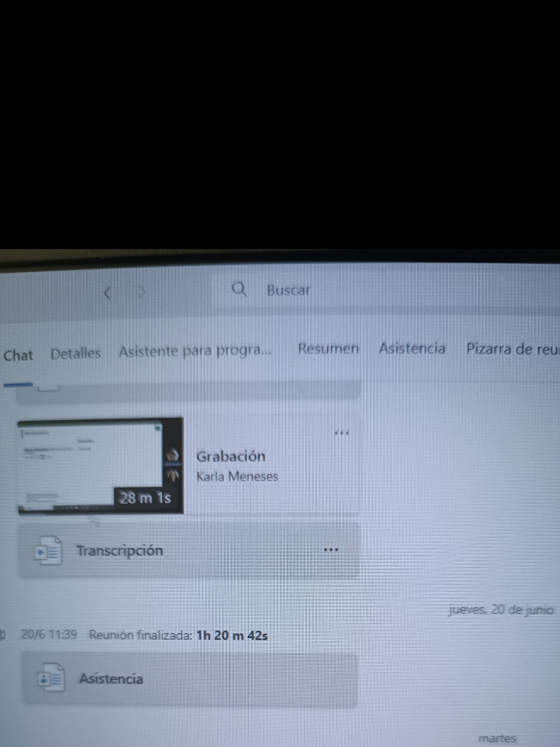The width and height of the screenshot is (560, 747).
Task: Switch to the Chat tab
Action: coord(18,355)
